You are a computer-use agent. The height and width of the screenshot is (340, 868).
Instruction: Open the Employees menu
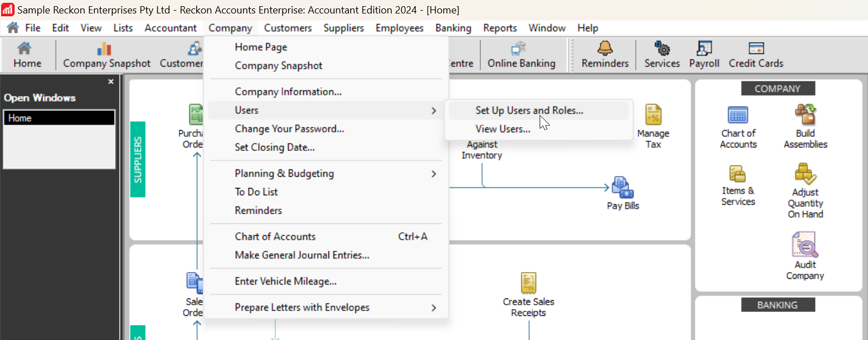[x=400, y=27]
